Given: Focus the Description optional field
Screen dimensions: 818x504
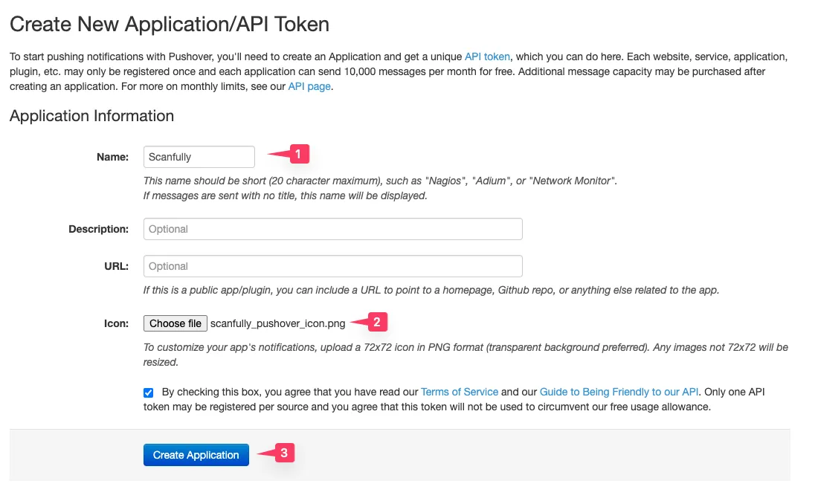Looking at the screenshot, I should (x=333, y=229).
